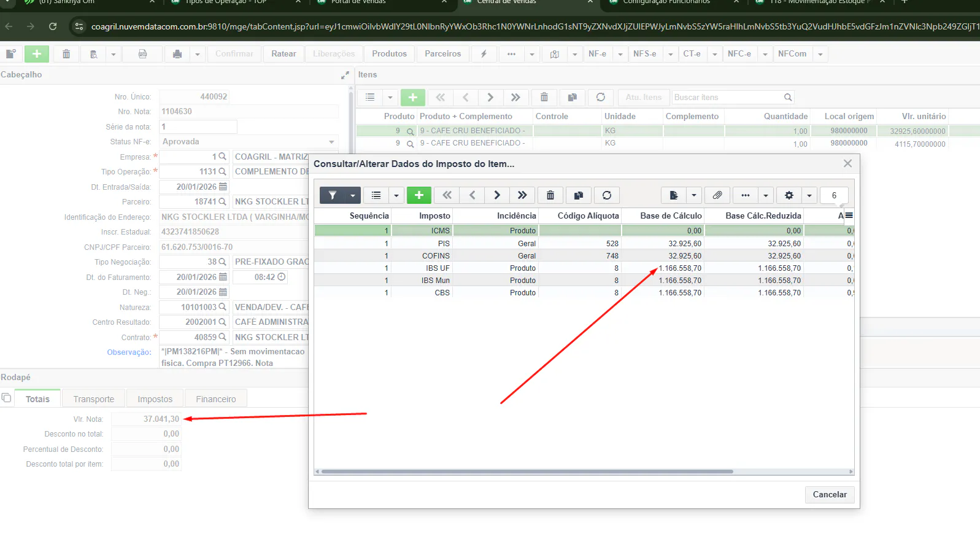Click the Cancelar button
The width and height of the screenshot is (980, 552).
click(830, 495)
